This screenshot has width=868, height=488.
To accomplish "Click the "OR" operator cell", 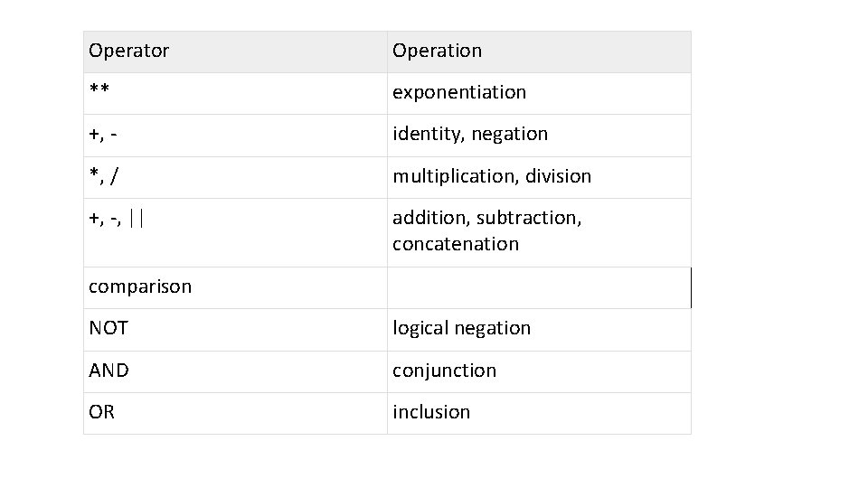I will (102, 412).
